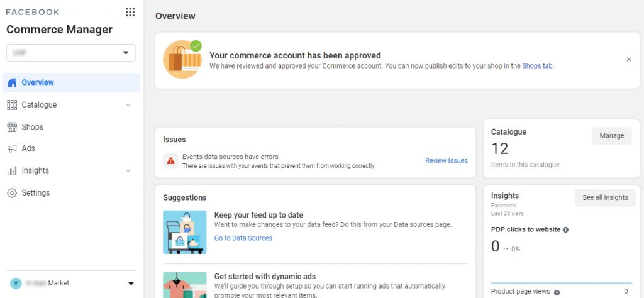Screen dimensions: 644x298
Task: Click the Shops tab link in the banner
Action: [x=537, y=65]
